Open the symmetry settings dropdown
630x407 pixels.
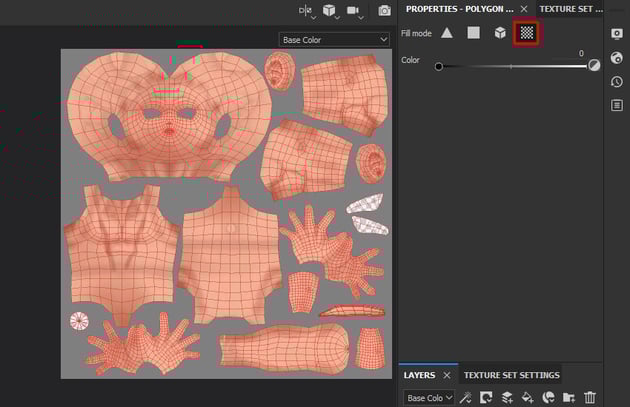[306, 10]
